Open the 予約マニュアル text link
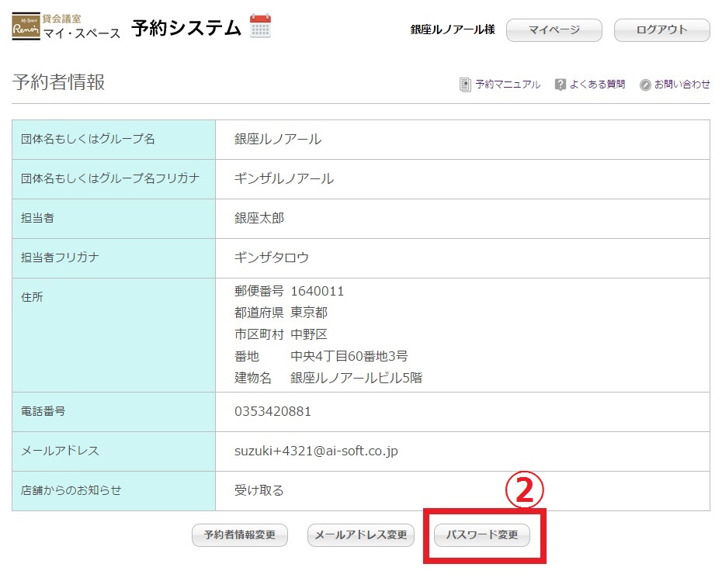The image size is (722, 588). pos(508,85)
